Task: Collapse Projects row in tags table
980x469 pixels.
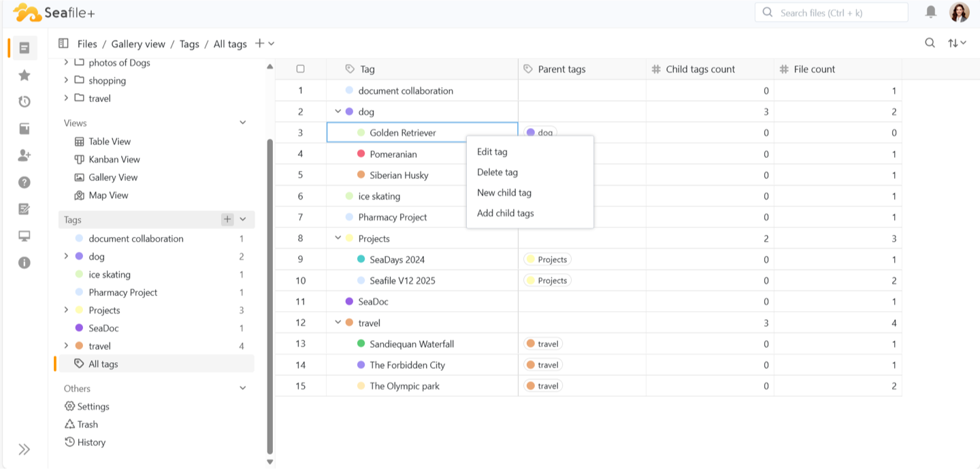Action: click(x=338, y=238)
